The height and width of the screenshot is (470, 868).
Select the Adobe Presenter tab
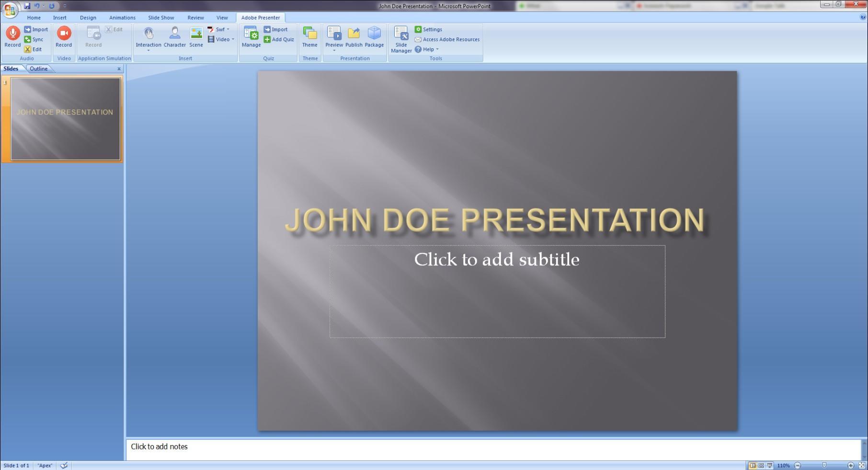pos(261,18)
